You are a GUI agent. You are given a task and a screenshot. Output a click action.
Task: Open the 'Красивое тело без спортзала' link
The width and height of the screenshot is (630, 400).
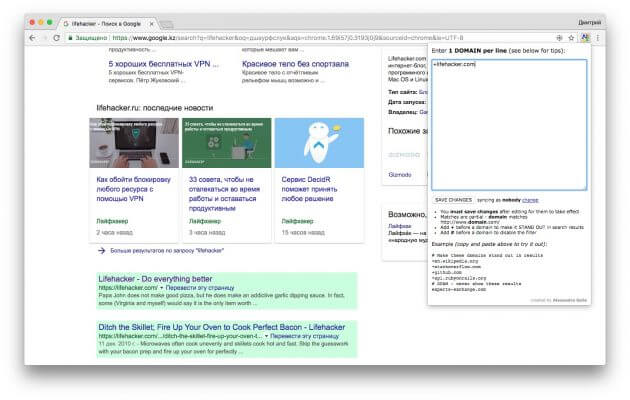(295, 64)
